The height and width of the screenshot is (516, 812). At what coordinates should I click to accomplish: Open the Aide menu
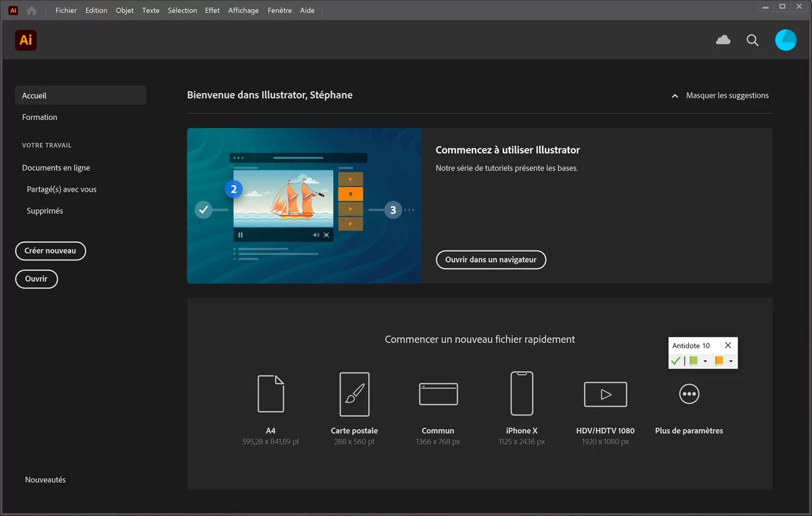[x=307, y=10]
